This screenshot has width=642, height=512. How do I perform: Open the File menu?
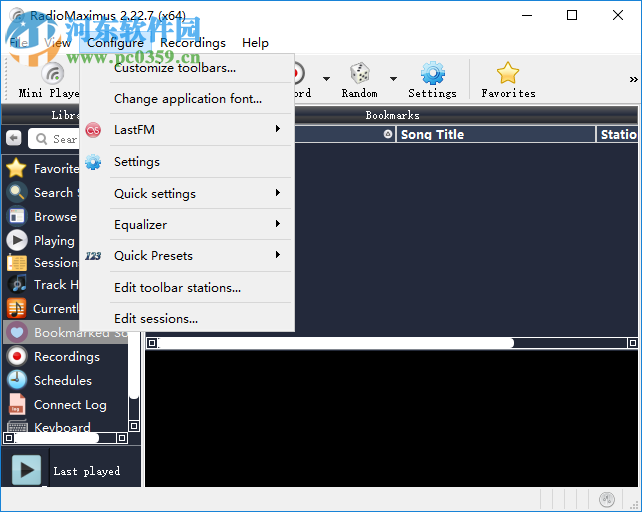point(19,43)
